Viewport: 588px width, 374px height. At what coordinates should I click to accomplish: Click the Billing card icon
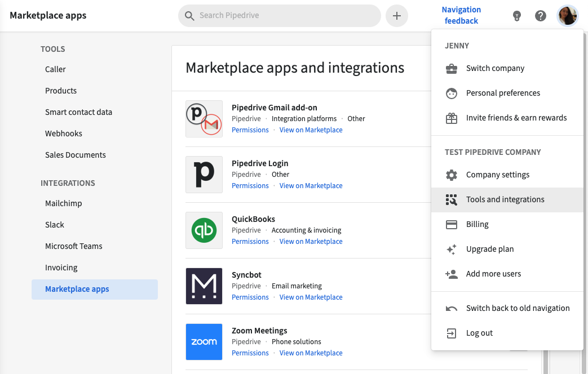452,225
